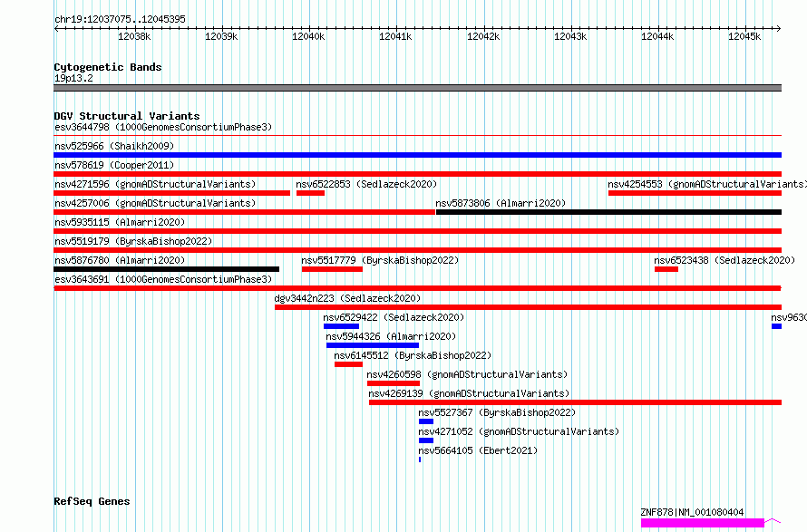Open nsv6523438 (Sedlazeck2020) label
Screen dimensions: 807x532
coord(724,260)
